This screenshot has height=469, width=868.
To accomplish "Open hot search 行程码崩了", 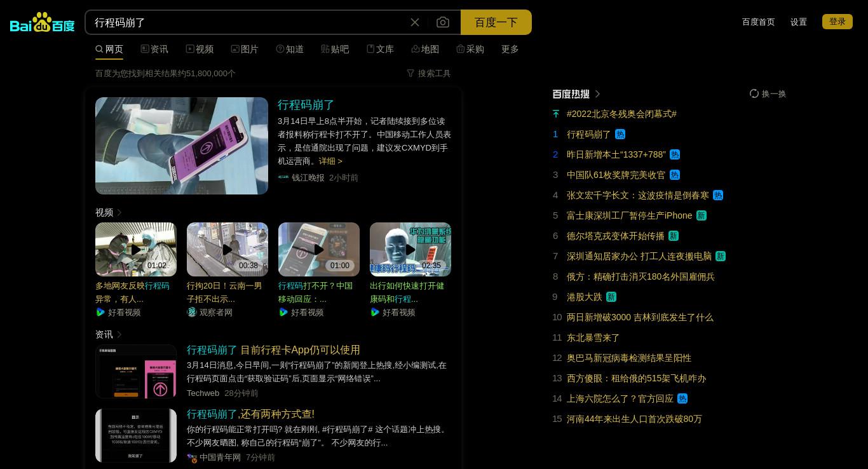I will pos(588,134).
